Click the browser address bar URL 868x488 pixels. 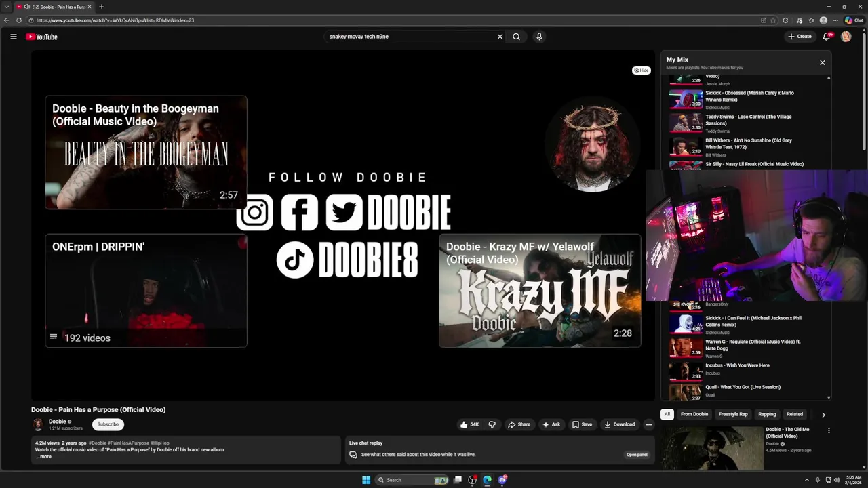point(115,20)
